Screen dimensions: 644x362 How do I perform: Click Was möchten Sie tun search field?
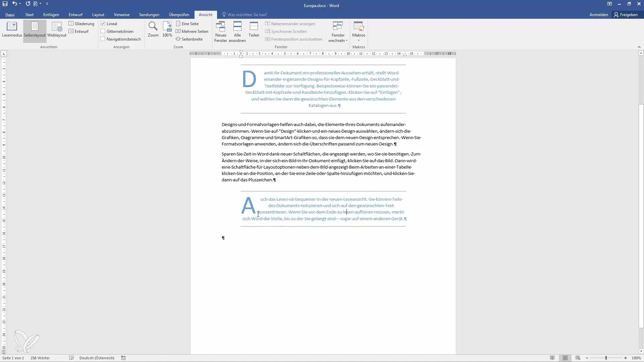(x=247, y=15)
